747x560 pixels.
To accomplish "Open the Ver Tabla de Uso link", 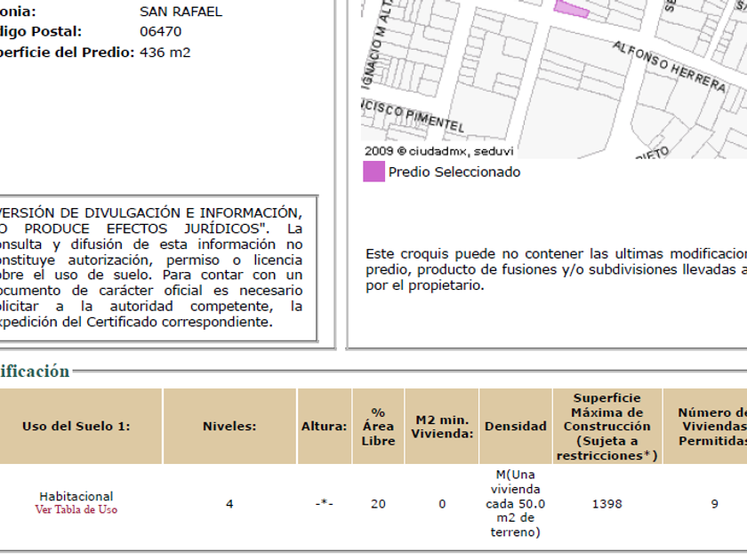I will tap(76, 510).
